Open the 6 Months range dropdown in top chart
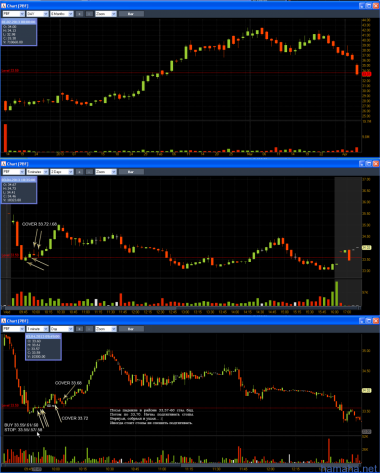This screenshot has width=380, height=473. 62,14
